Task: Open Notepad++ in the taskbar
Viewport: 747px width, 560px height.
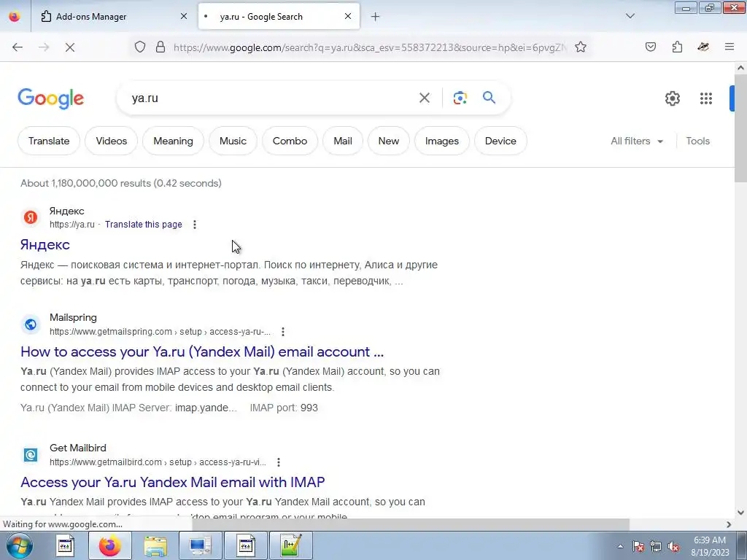Action: point(292,545)
